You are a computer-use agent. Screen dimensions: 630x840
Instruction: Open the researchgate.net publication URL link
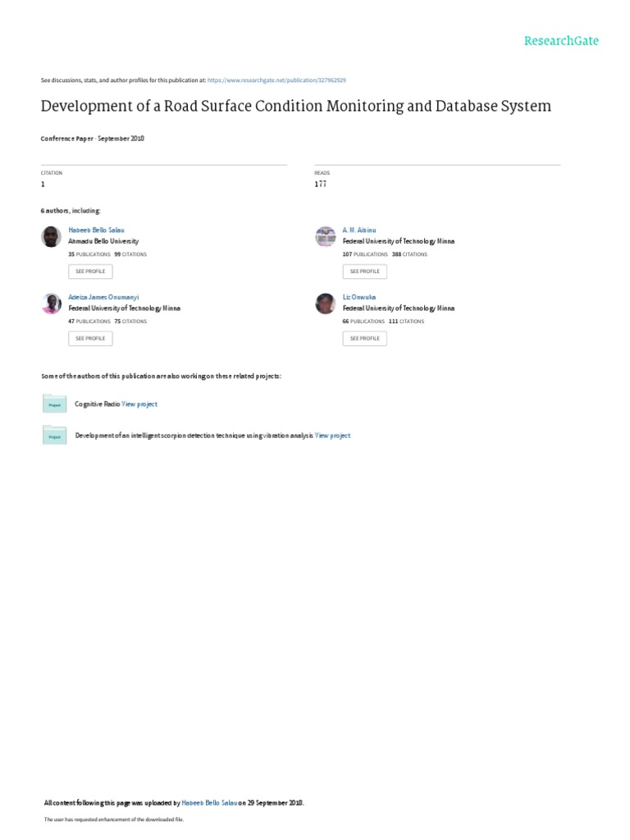pos(276,80)
